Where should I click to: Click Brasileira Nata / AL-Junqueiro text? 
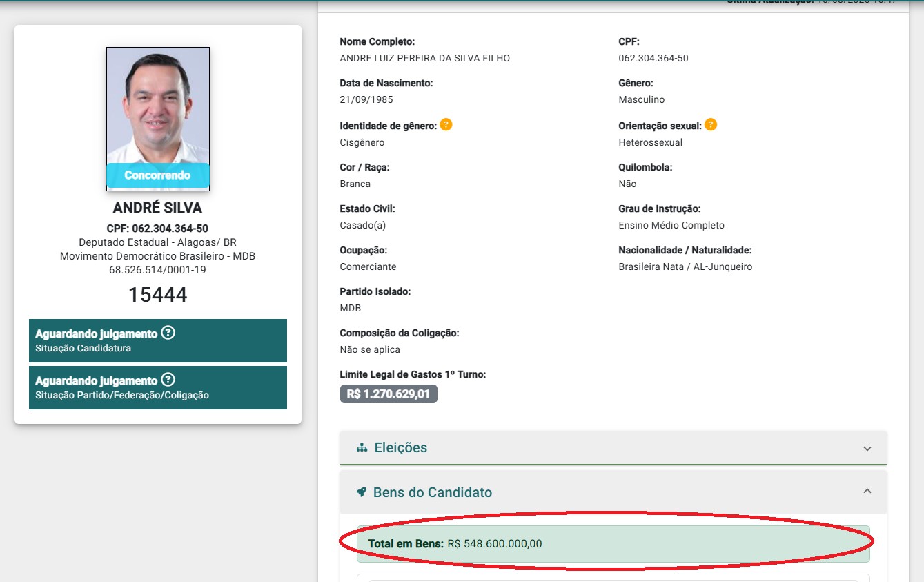[685, 267]
